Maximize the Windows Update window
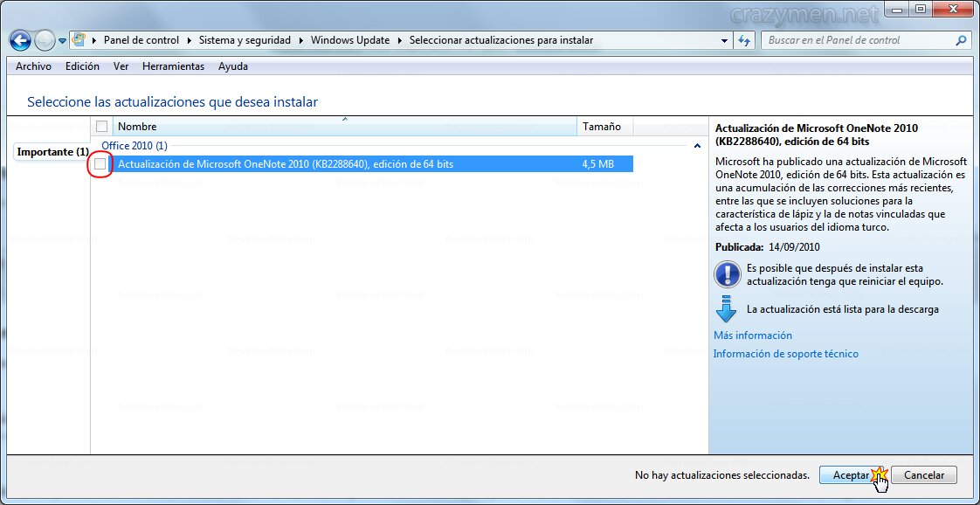This screenshot has height=505, width=980. pyautogui.click(x=920, y=9)
